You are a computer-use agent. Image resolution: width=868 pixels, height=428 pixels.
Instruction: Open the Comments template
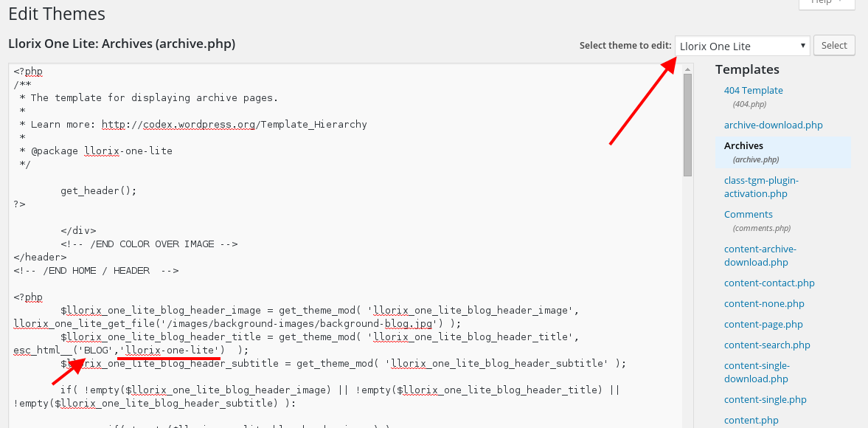749,214
